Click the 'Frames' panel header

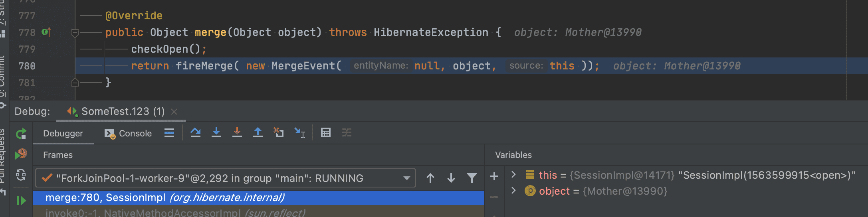pyautogui.click(x=58, y=155)
